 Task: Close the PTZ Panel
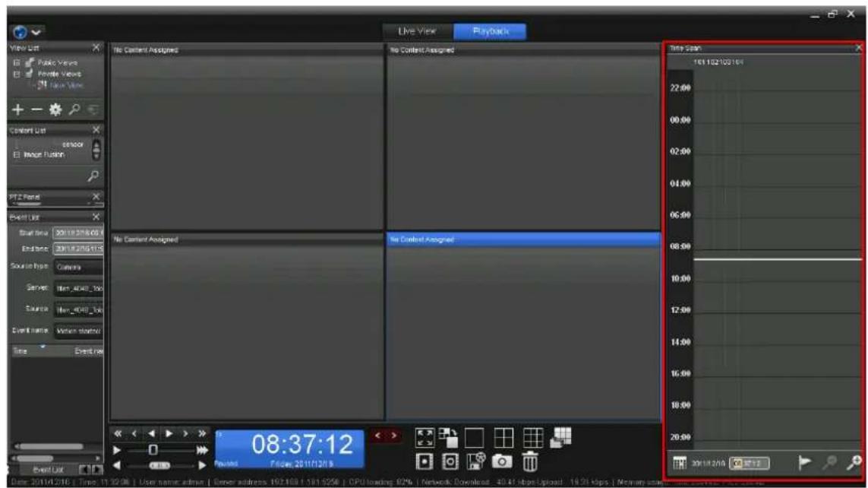pyautogui.click(x=96, y=197)
